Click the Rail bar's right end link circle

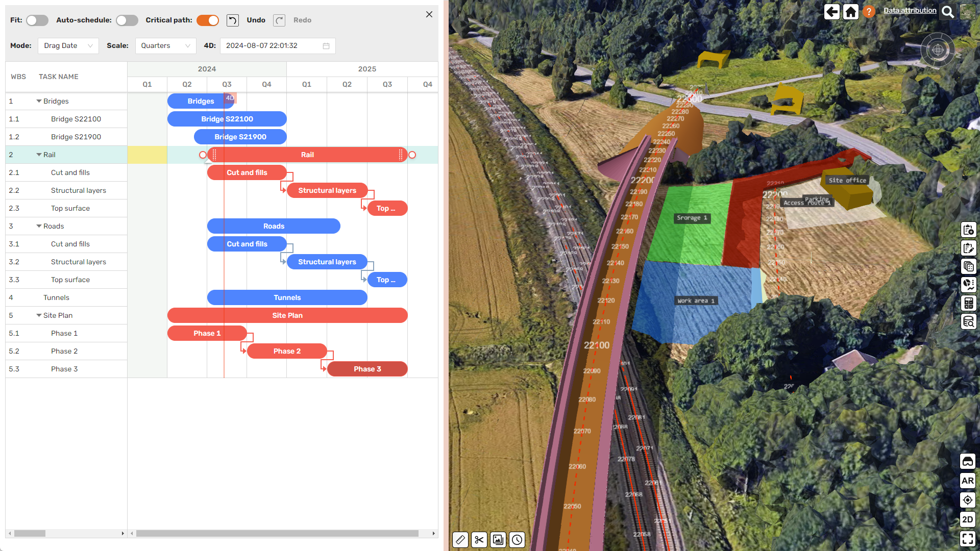[412, 155]
